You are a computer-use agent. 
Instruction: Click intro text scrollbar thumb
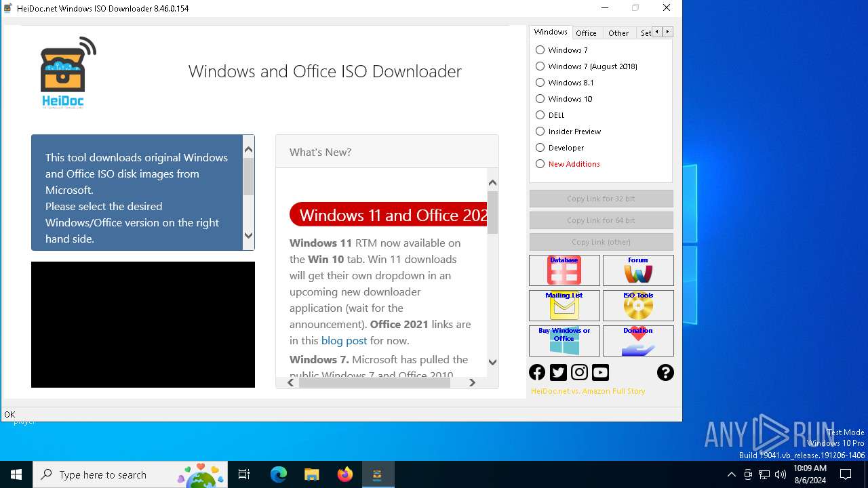pos(248,177)
